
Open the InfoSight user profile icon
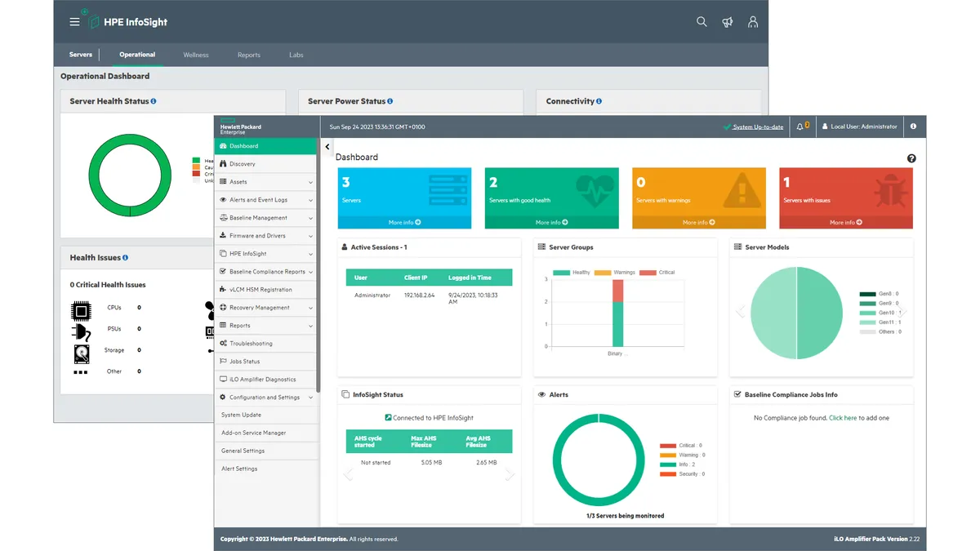(x=753, y=22)
